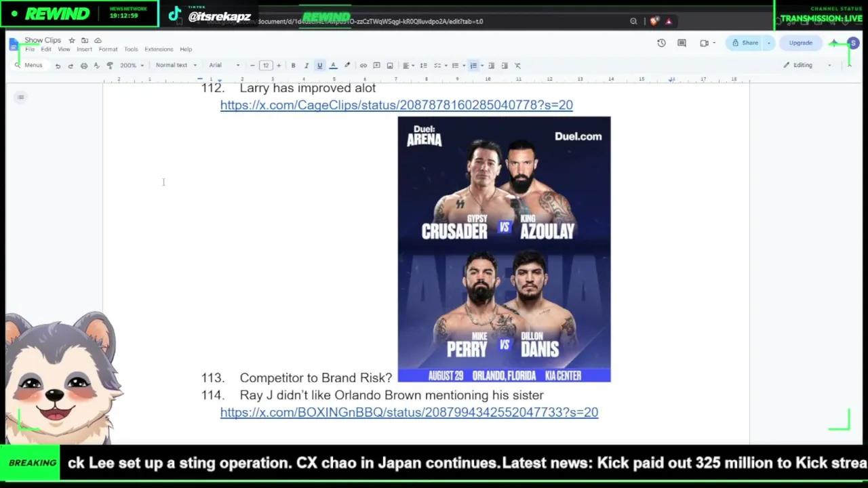Increase the font size
Image resolution: width=868 pixels, height=488 pixels.
(278, 66)
